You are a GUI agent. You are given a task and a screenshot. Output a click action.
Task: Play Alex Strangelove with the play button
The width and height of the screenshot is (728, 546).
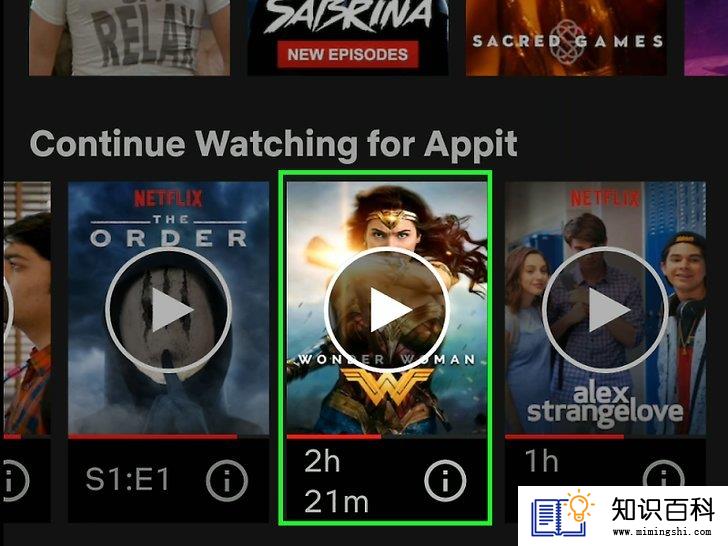[x=605, y=310]
